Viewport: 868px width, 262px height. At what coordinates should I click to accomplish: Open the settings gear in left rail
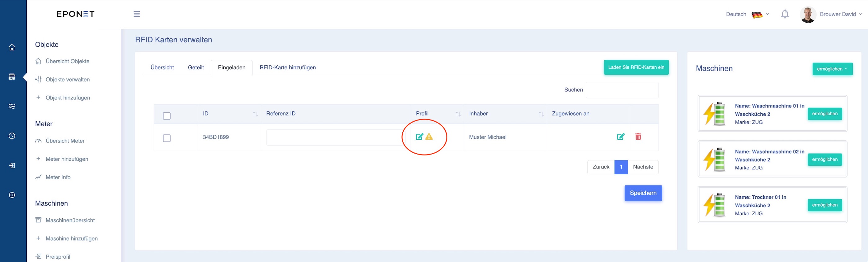(x=12, y=195)
